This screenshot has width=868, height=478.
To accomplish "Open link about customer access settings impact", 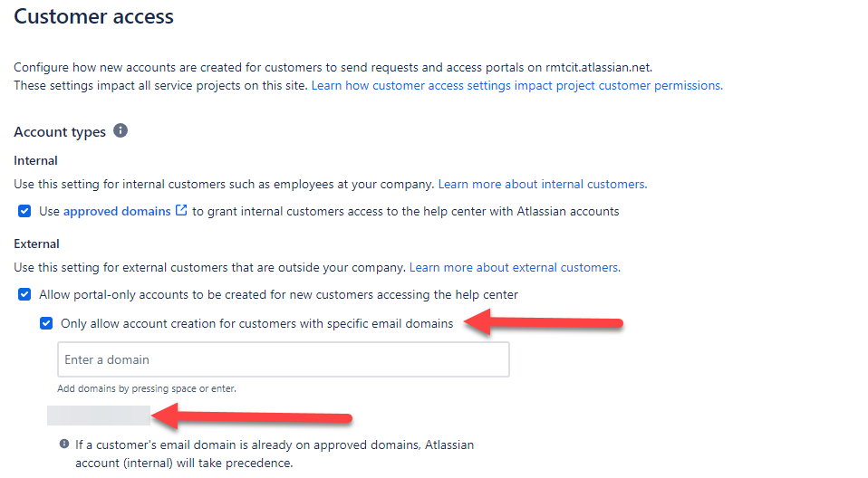I will coord(517,85).
